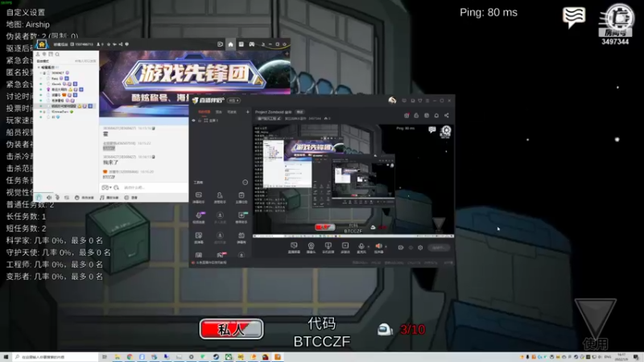Add a new scene with plus icon
Image resolution: width=644 pixels, height=362 pixels.
[248, 112]
